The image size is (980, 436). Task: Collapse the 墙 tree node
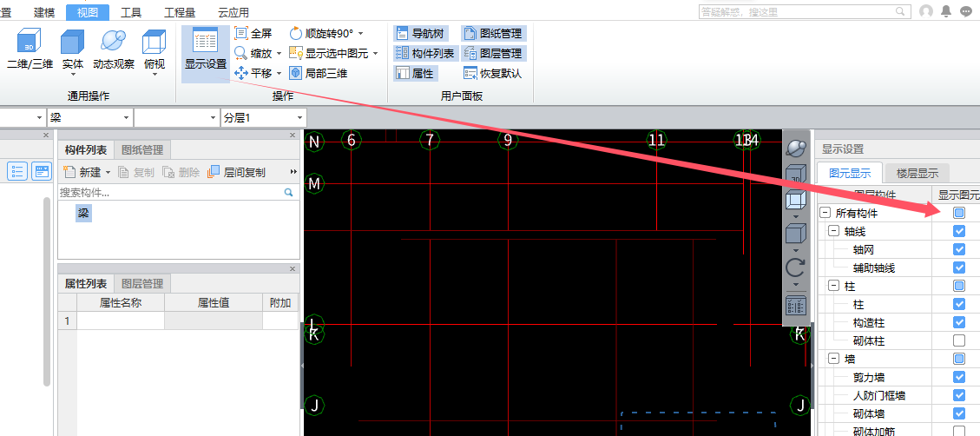(833, 359)
